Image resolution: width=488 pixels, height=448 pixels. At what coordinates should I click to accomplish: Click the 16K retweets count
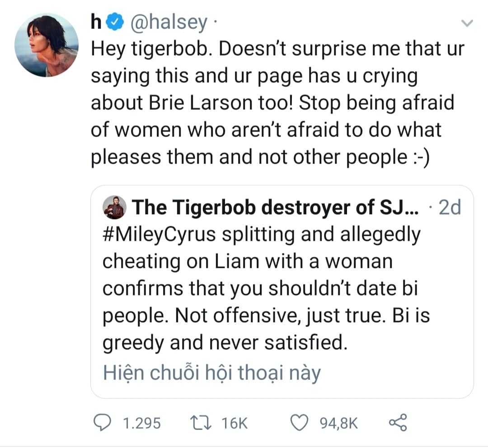coord(235,423)
